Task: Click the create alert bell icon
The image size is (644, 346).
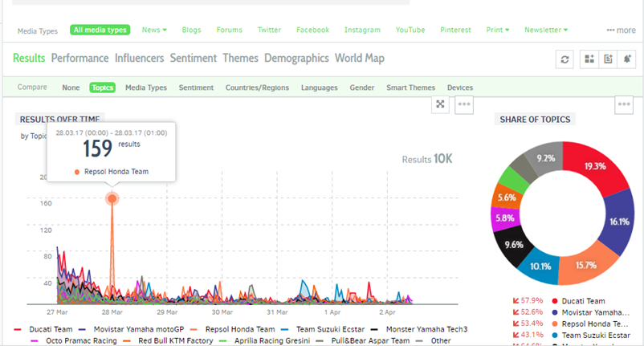Action: 628,59
